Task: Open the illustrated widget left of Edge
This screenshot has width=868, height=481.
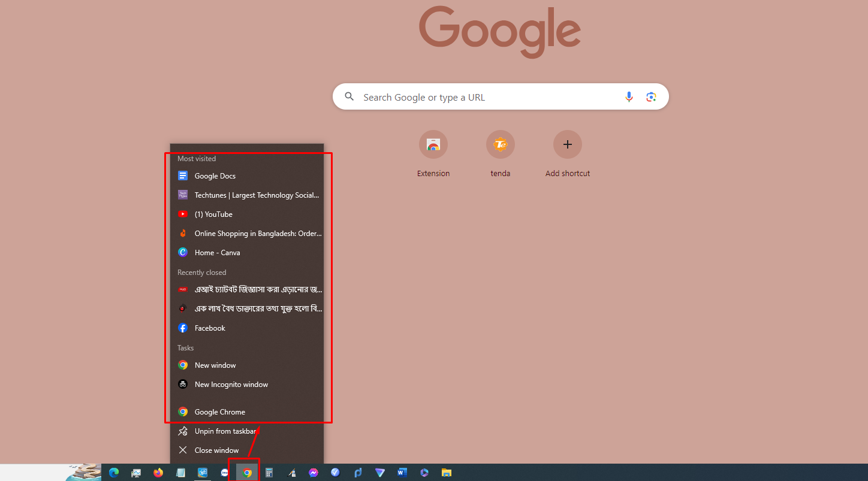Action: [84, 473]
